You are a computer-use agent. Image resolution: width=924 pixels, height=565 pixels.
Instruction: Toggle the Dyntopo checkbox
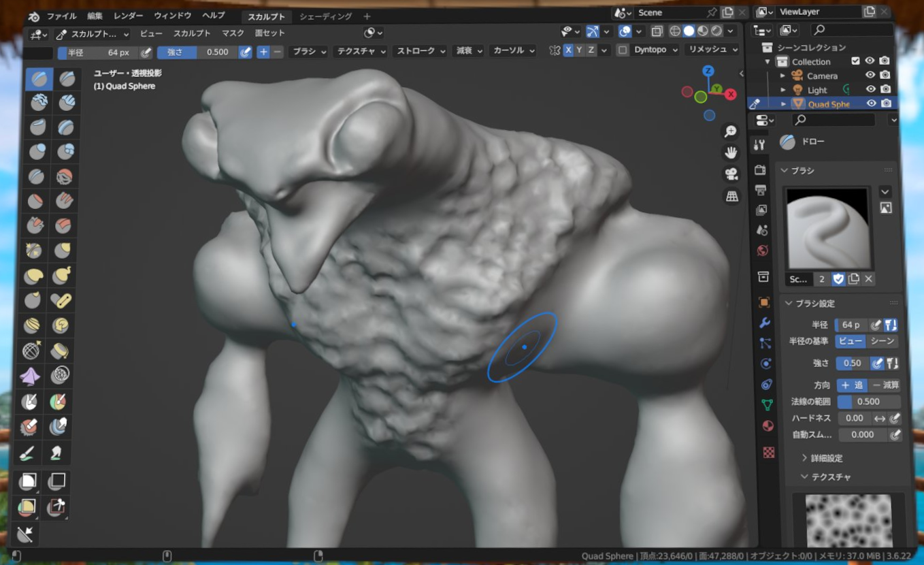[623, 50]
